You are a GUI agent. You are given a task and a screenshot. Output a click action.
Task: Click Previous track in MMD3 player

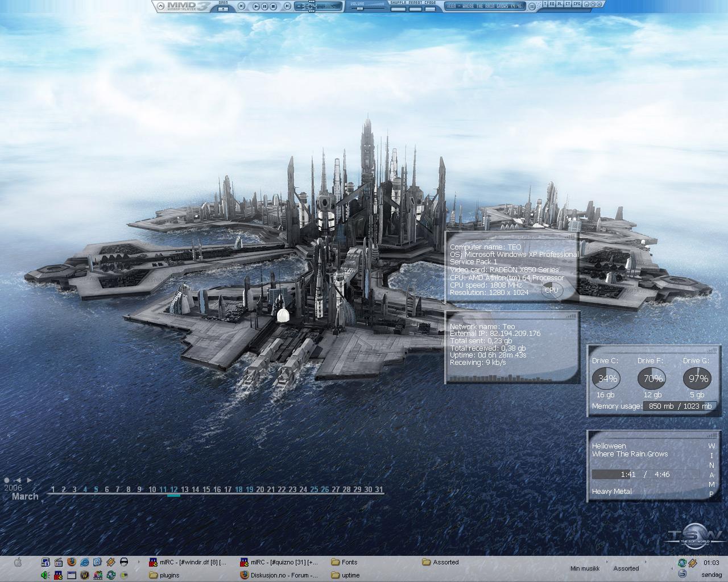pyautogui.click(x=241, y=6)
